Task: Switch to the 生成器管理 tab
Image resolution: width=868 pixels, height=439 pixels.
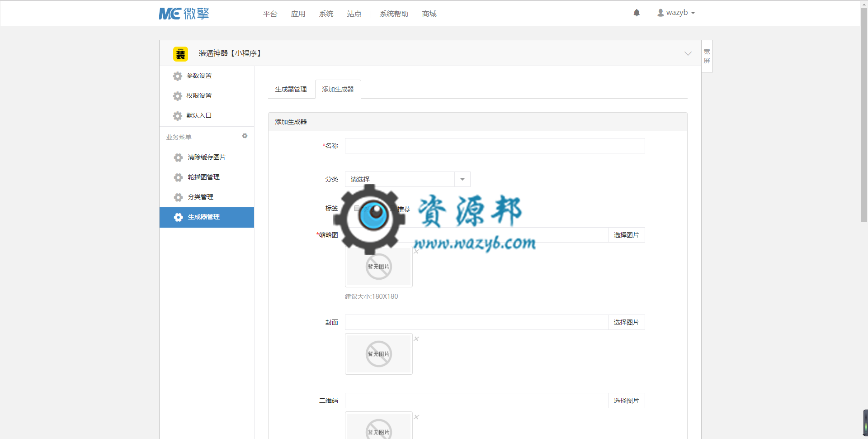Action: [291, 89]
